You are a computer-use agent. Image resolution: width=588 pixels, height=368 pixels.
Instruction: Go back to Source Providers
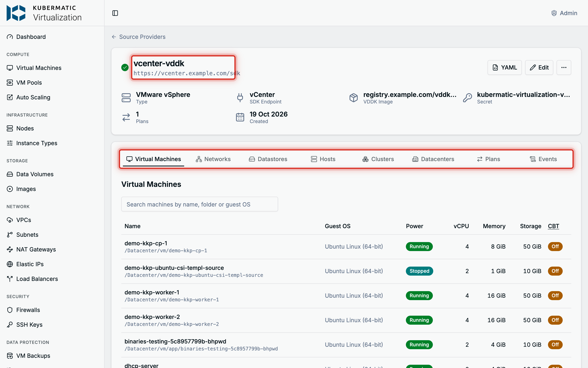coord(138,37)
